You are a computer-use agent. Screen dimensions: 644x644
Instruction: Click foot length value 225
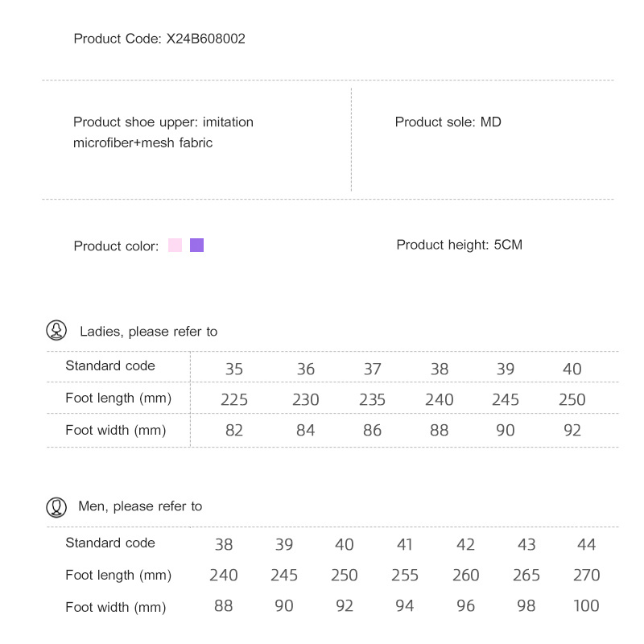point(234,400)
